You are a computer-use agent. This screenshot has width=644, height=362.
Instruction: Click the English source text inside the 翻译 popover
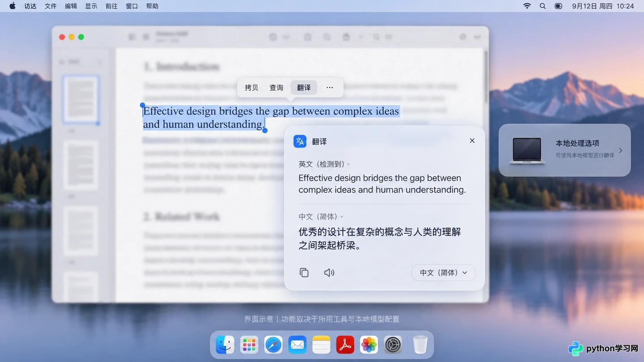click(x=382, y=184)
